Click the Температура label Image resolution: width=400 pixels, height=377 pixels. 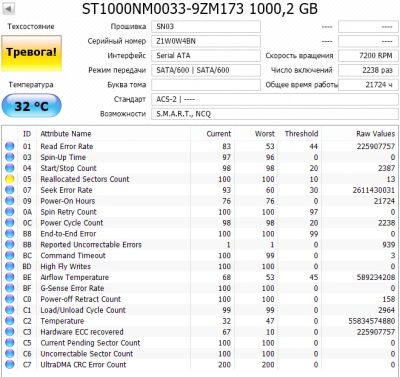[31, 85]
